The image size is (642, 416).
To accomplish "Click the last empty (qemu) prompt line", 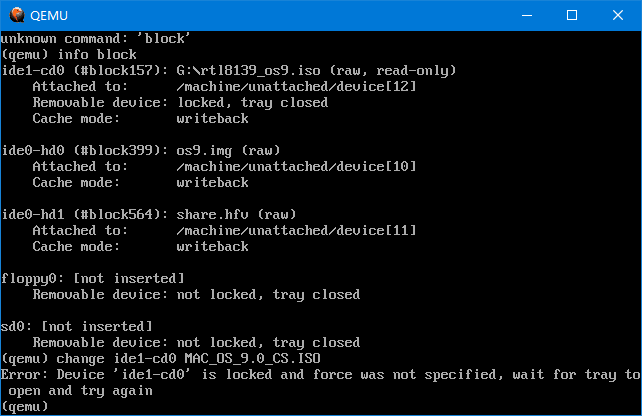I will pyautogui.click(x=25, y=407).
